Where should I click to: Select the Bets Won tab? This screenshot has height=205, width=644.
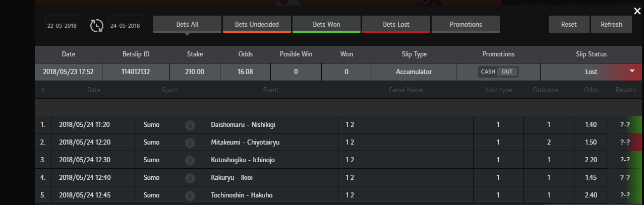pos(326,24)
